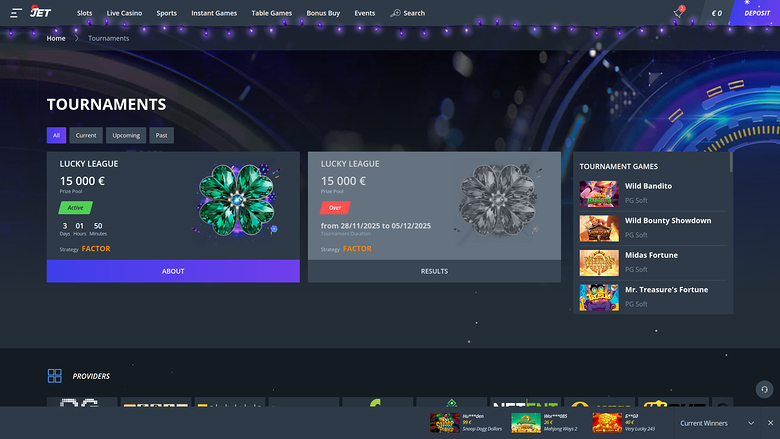This screenshot has height=439, width=780.
Task: Click Midas Fortune game title
Action: click(651, 255)
